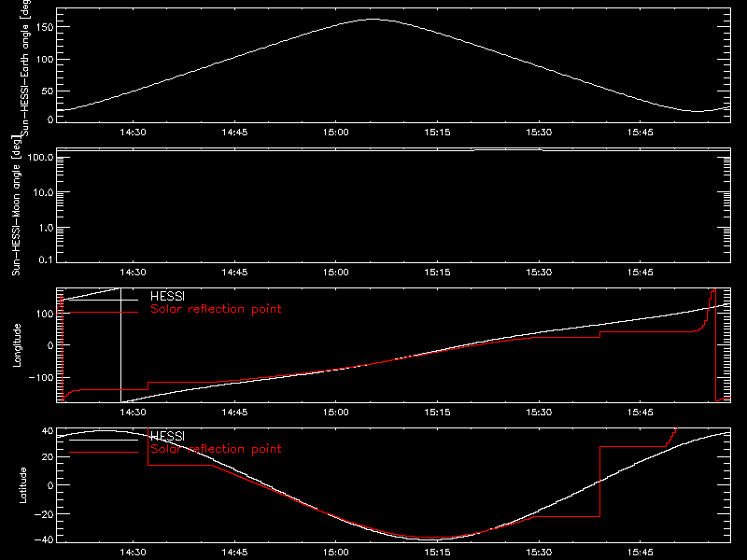Click 15:45 label under Sun-HESSI-Moon angle plot
The width and height of the screenshot is (747, 560).
point(641,273)
